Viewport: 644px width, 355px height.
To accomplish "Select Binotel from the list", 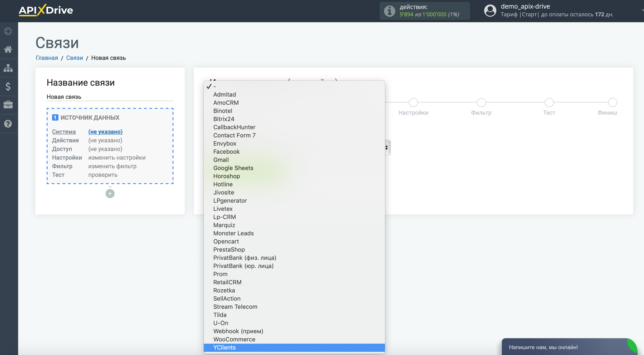I will coord(294,111).
